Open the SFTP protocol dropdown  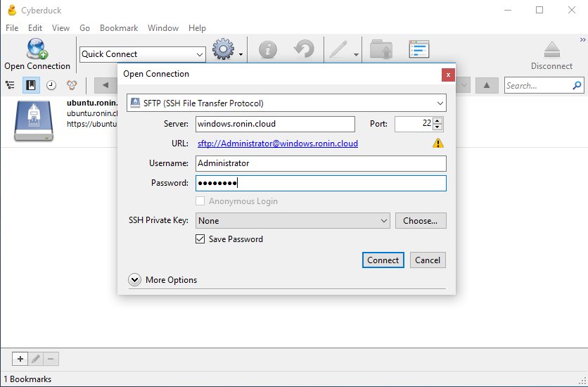(x=286, y=103)
